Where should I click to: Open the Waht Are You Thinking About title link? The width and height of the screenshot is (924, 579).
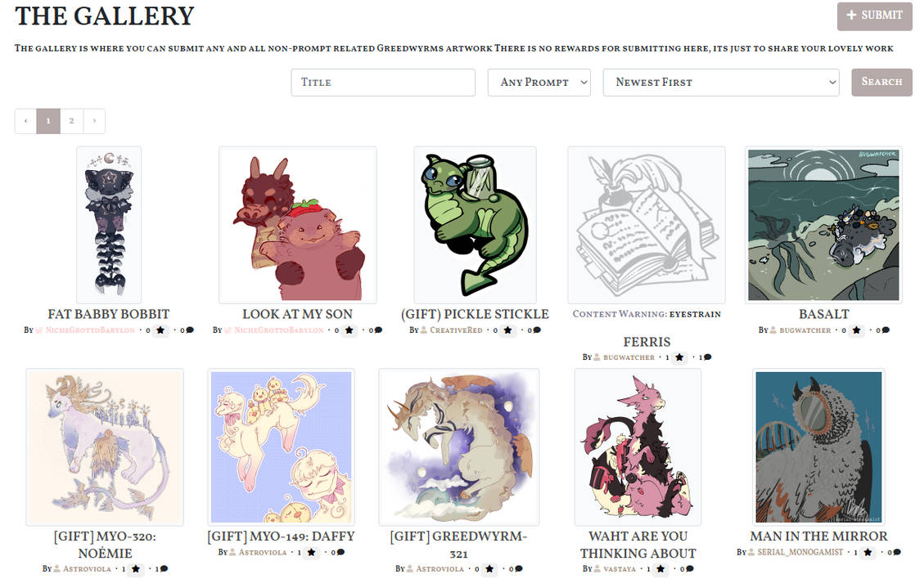[638, 545]
